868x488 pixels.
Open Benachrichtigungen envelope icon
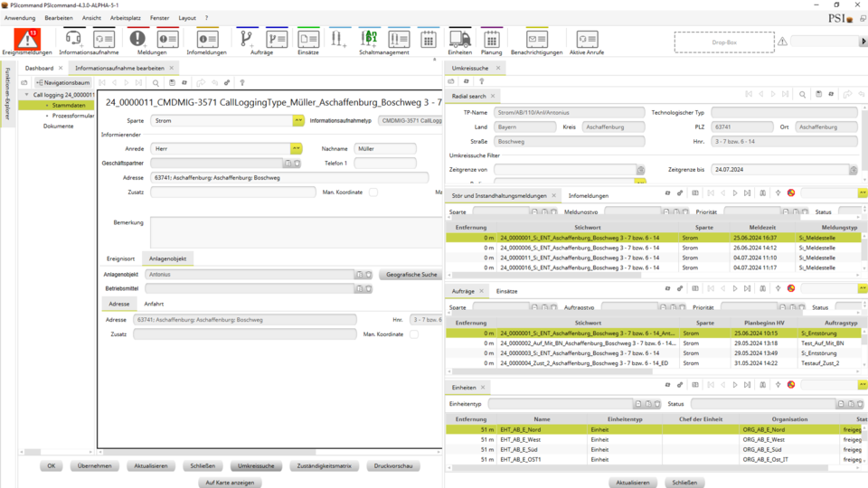(536, 39)
